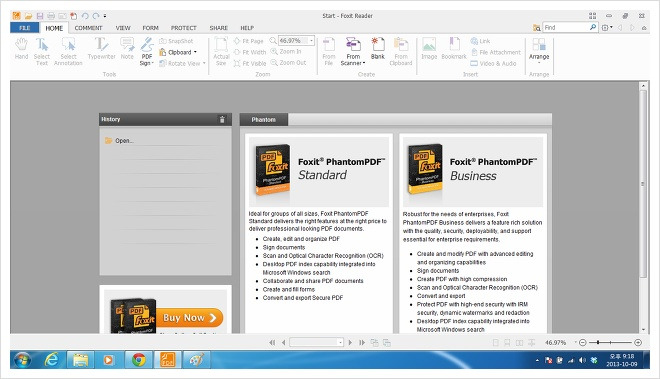Click the Find magnifier search icon
The width and height of the screenshot is (660, 379).
(x=593, y=27)
